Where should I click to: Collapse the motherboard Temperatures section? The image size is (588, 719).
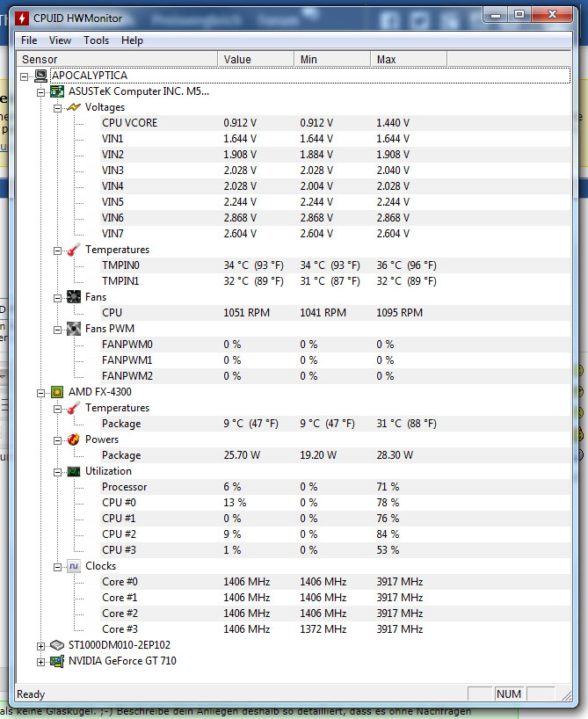[57, 251]
